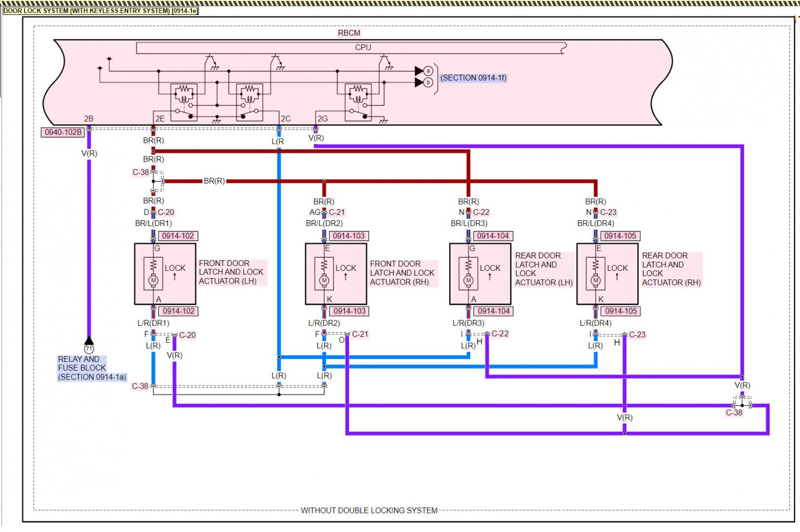Open 0914-104 link at terminal A of rear LH actuator
The height and width of the screenshot is (532, 800).
pos(494,311)
